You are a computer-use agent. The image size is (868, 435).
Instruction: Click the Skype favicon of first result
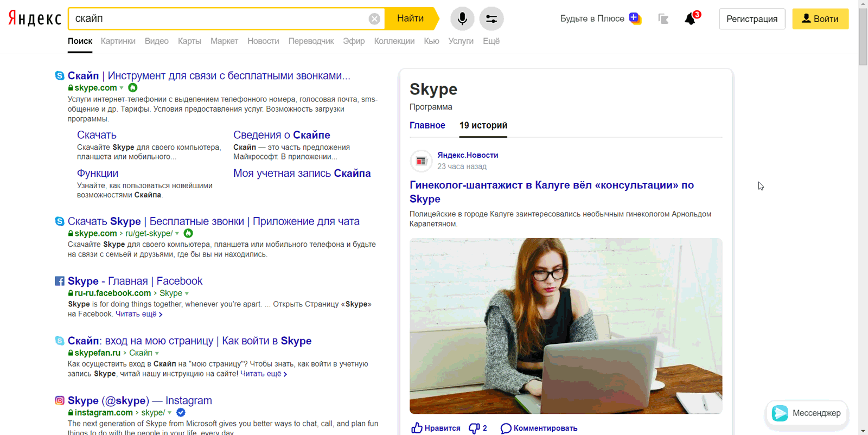click(60, 75)
